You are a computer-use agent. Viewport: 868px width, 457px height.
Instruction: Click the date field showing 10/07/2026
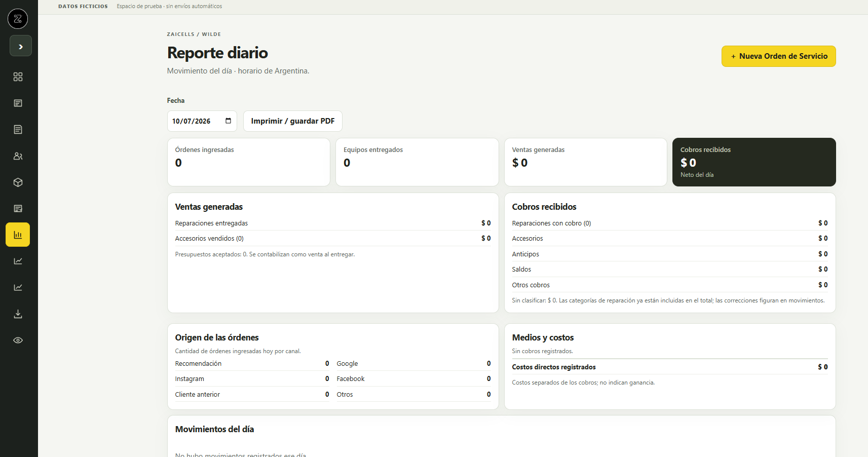pyautogui.click(x=202, y=121)
